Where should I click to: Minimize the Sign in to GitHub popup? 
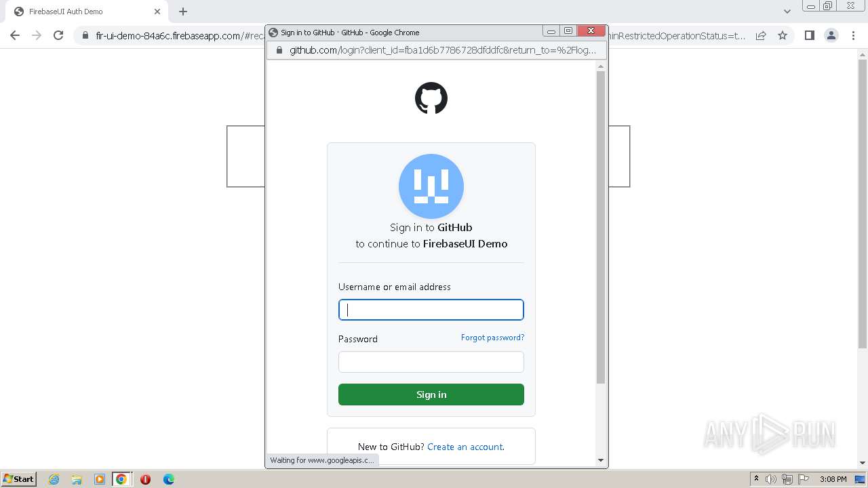coord(551,31)
